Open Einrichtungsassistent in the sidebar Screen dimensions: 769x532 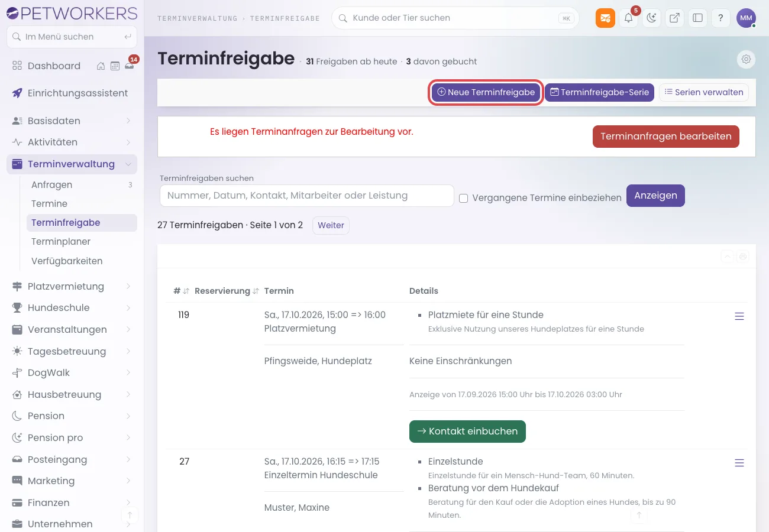[x=72, y=93]
